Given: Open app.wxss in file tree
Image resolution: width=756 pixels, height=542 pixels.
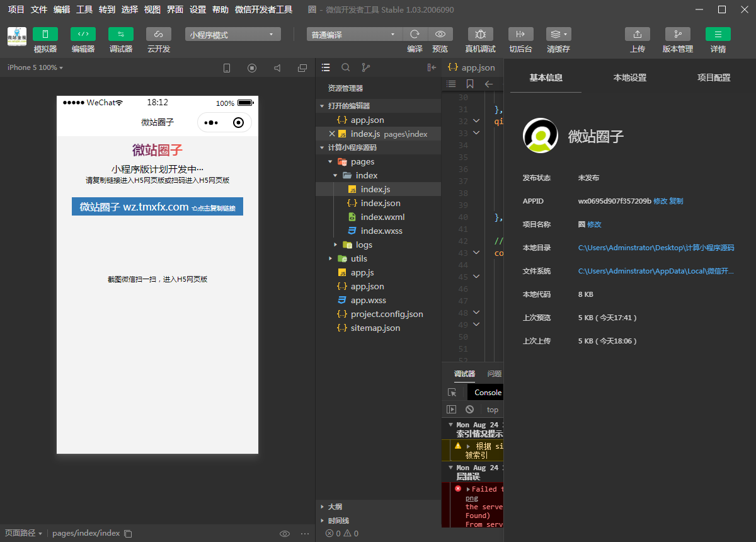Looking at the screenshot, I should (378, 300).
